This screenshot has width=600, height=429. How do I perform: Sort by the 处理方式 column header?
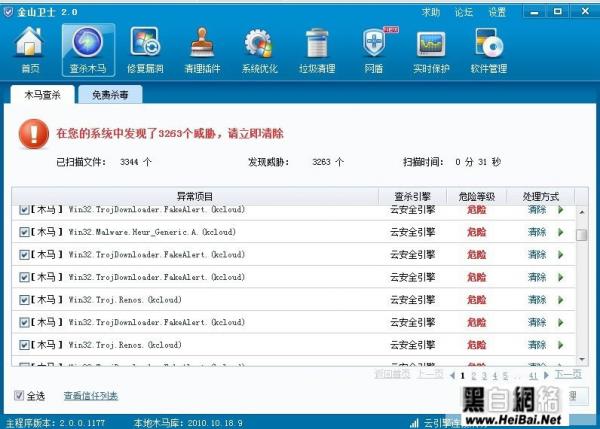(x=541, y=197)
